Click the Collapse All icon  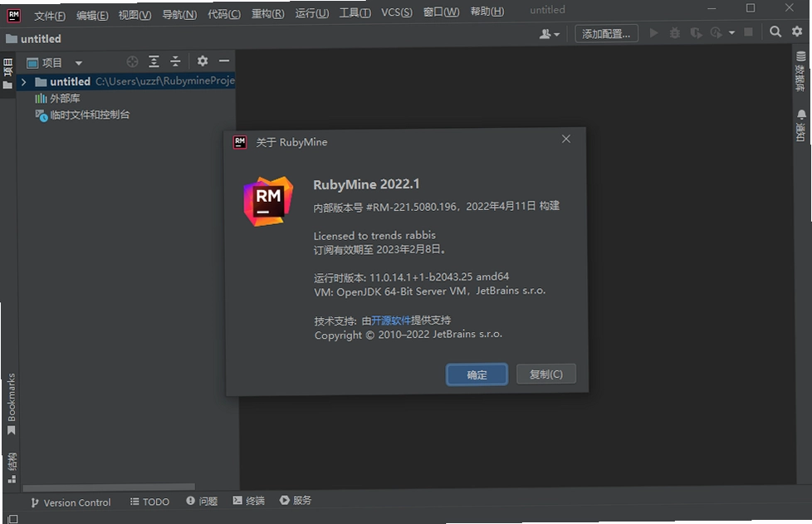175,61
